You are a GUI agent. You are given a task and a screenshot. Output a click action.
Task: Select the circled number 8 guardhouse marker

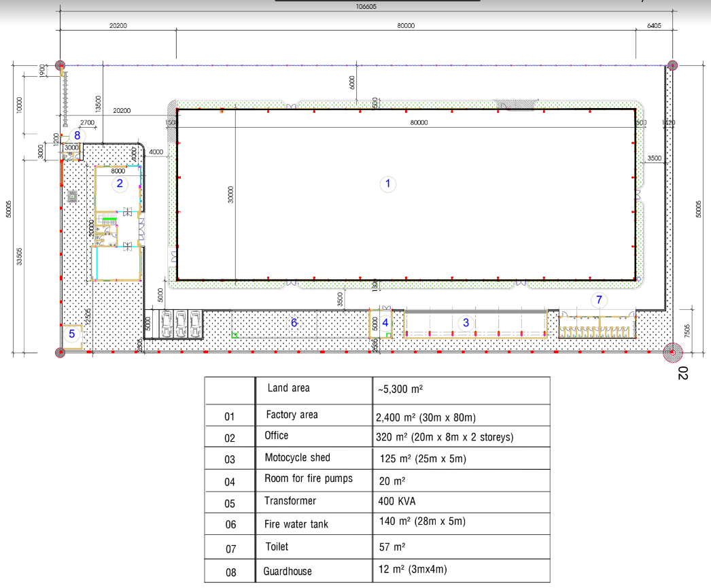[x=77, y=135]
